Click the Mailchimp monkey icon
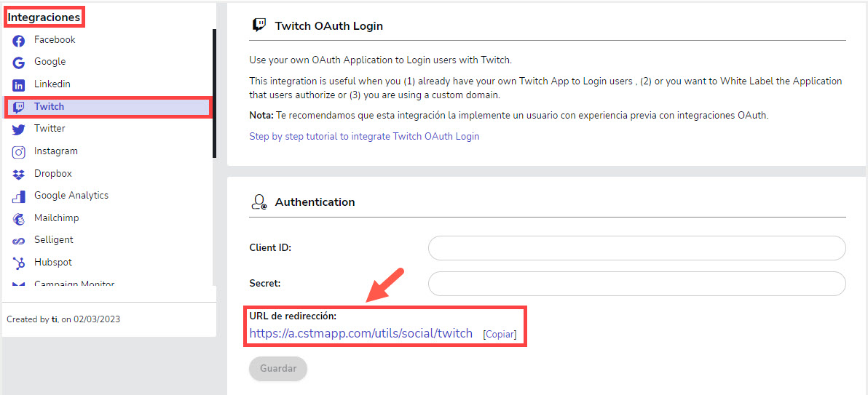868x395 pixels. 19,218
